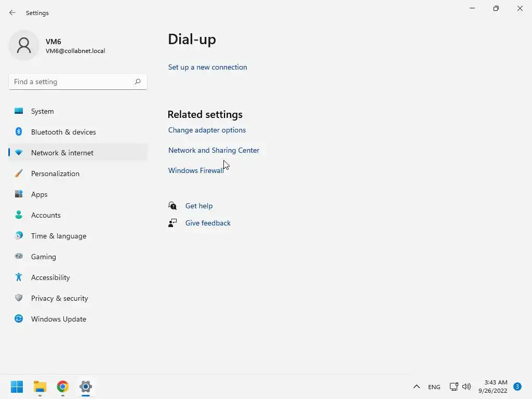Click the Time & language globe icon
Image resolution: width=532 pixels, height=399 pixels.
click(x=19, y=235)
